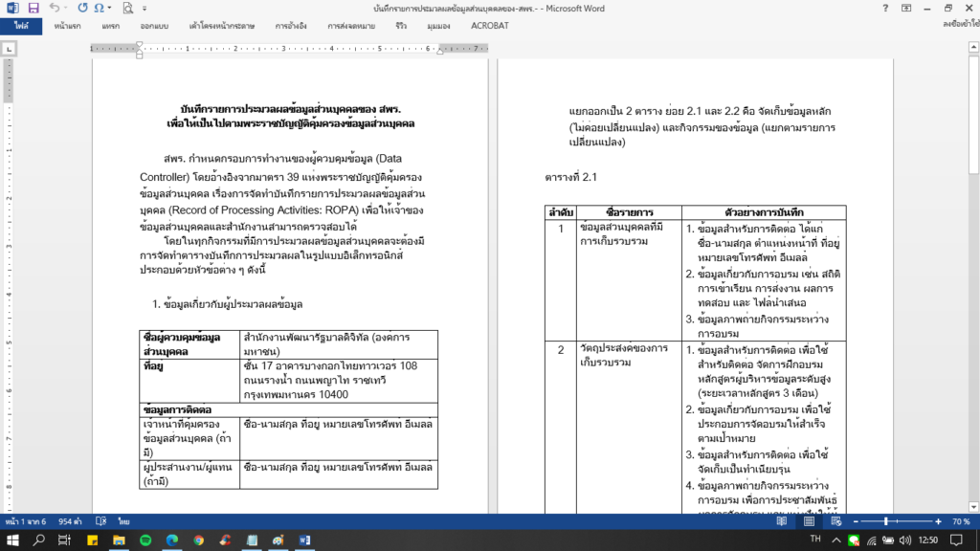Open the การส่งจดหมาย (Mailings) tab
980x551 pixels.
coord(351,26)
